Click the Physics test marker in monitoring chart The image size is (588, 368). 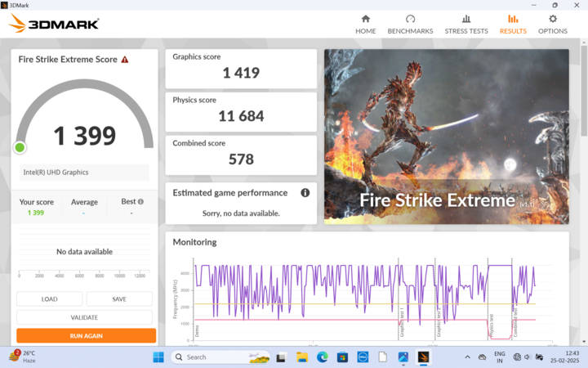coord(492,325)
